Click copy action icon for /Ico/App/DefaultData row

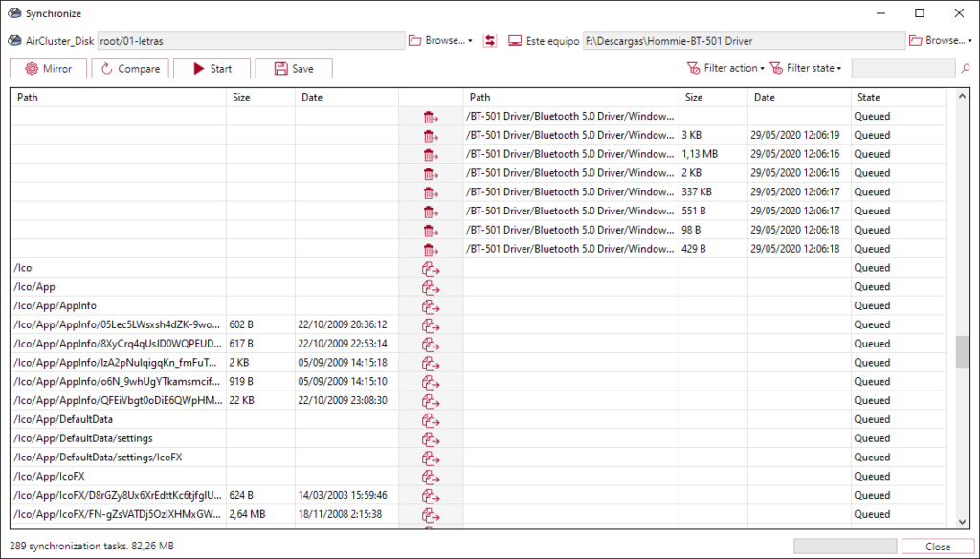click(430, 419)
